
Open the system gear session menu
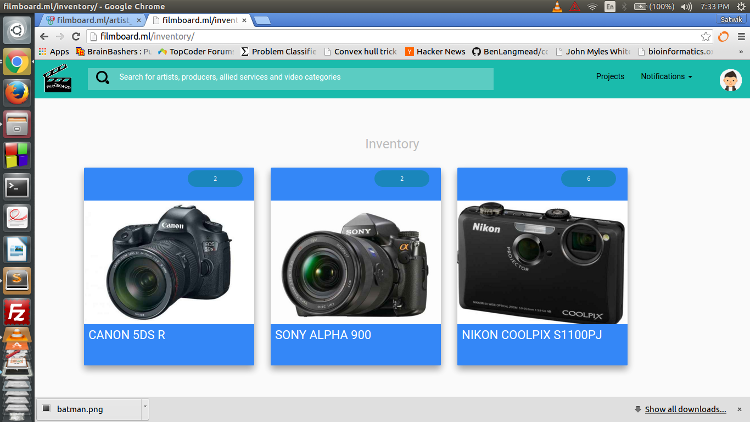pos(741,6)
